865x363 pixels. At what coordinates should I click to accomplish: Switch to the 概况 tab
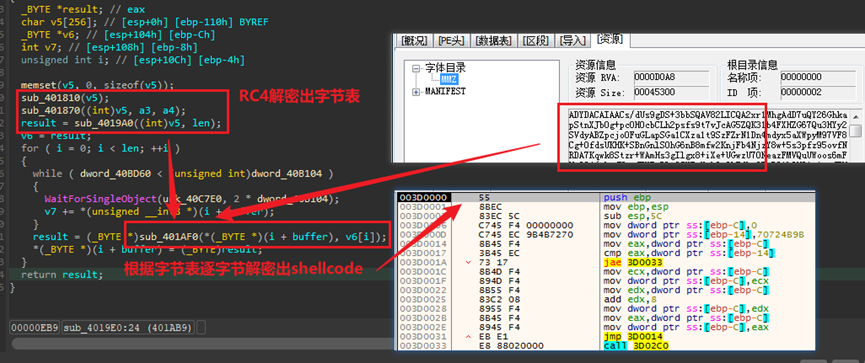[414, 41]
